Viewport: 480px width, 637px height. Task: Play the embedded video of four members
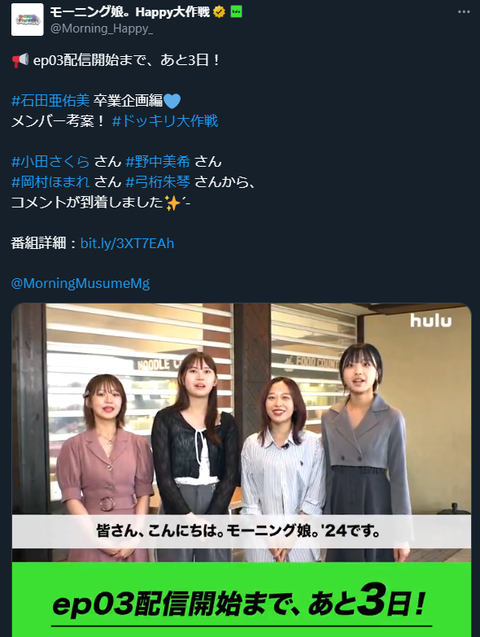click(241, 432)
